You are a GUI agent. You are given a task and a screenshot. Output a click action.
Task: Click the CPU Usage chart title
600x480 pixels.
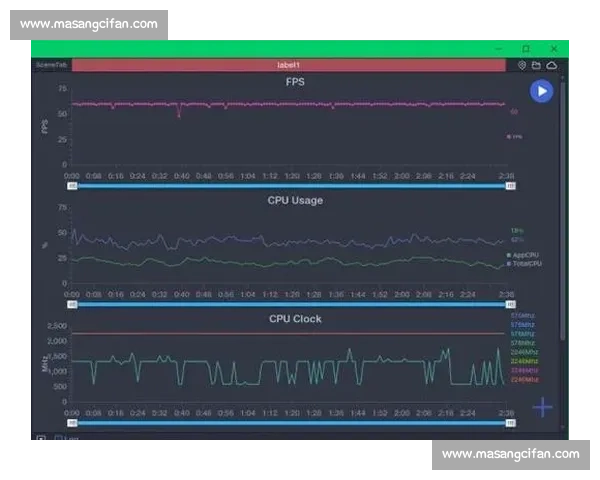tap(294, 200)
